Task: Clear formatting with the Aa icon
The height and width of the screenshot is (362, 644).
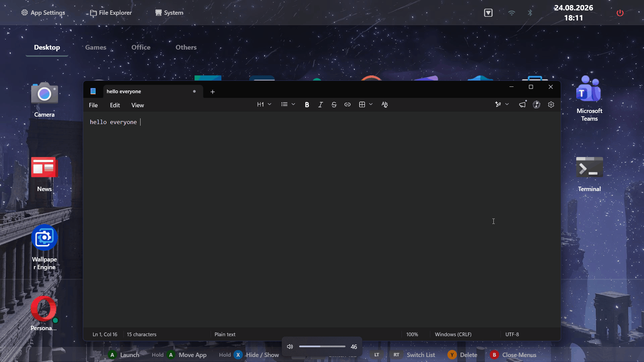Action: (x=384, y=105)
